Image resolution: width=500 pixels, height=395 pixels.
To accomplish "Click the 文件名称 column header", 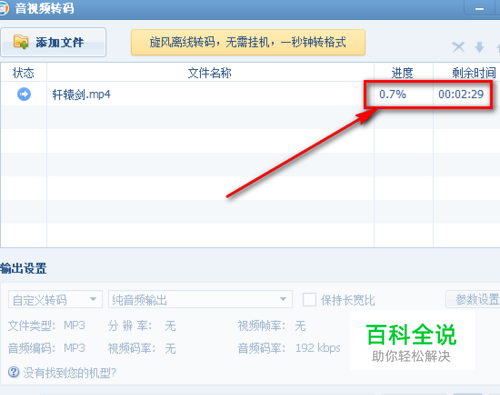I will tap(210, 73).
